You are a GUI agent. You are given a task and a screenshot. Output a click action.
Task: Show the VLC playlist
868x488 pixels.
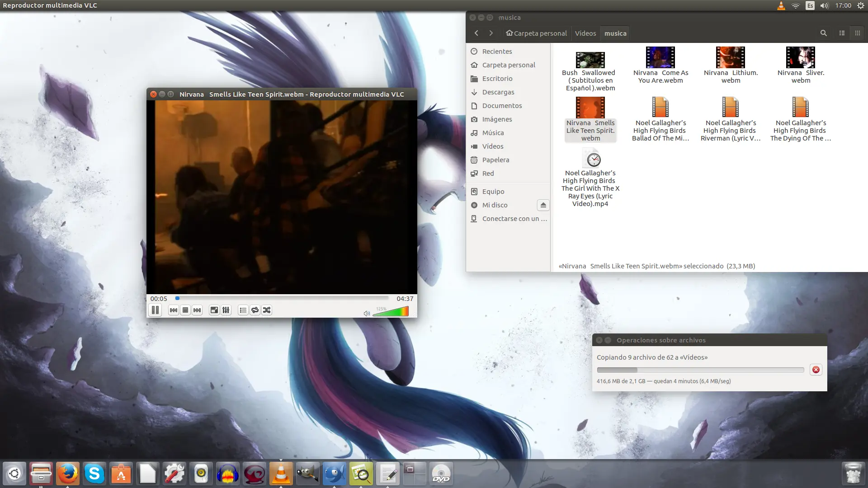[x=243, y=310]
